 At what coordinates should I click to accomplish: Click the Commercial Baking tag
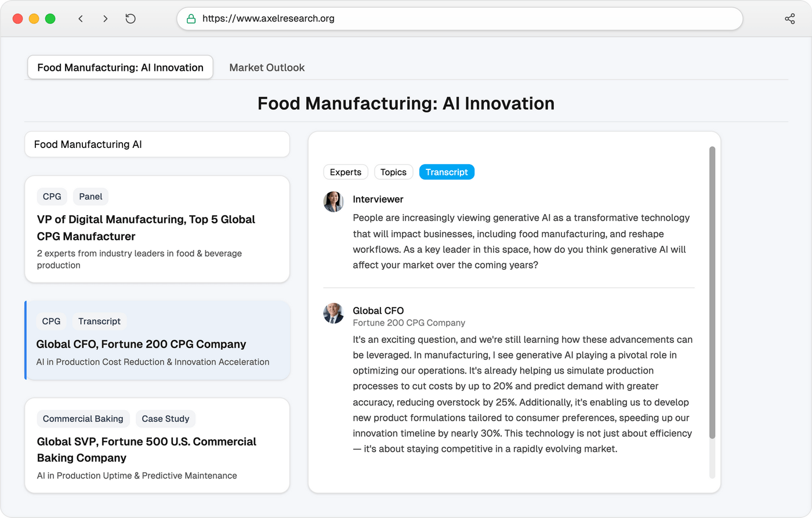point(83,419)
